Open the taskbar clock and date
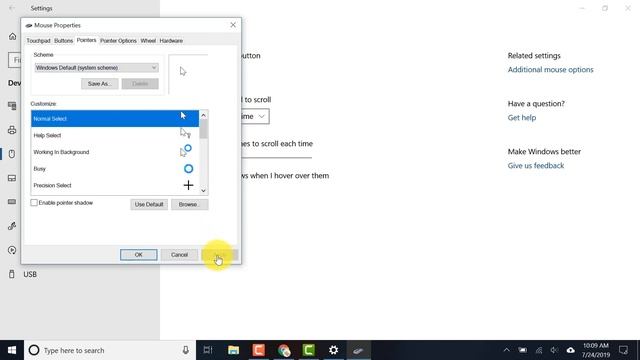640x360 pixels. click(x=596, y=350)
